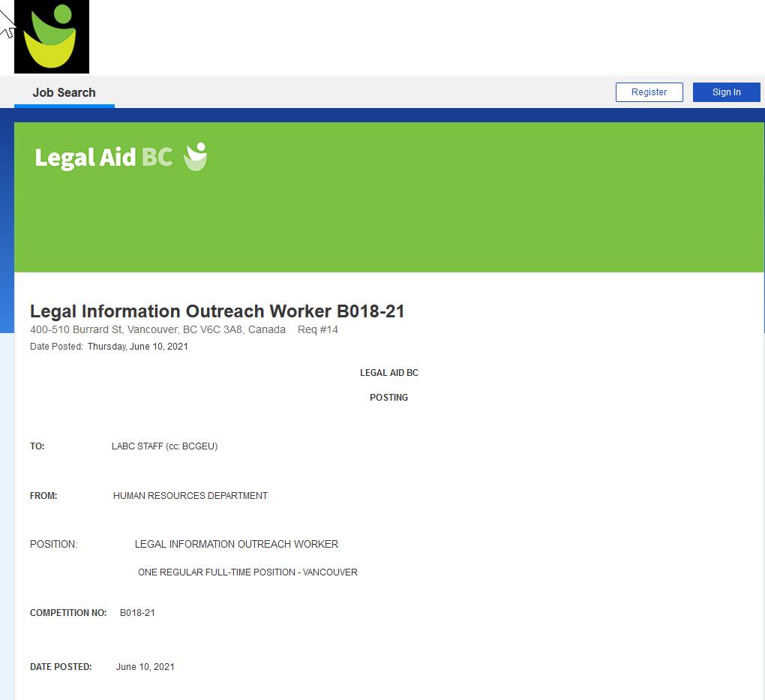This screenshot has height=700, width=765.
Task: Click the DATE POSTED: label
Action: click(x=61, y=667)
